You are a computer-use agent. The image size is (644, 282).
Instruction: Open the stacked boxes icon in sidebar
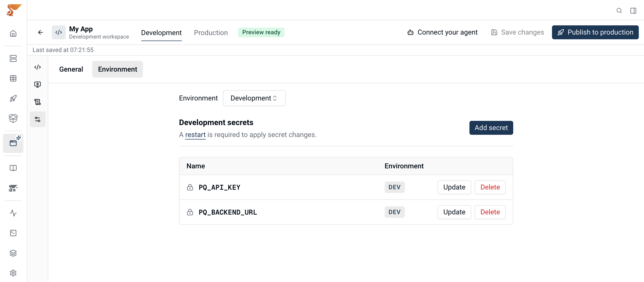(x=13, y=118)
